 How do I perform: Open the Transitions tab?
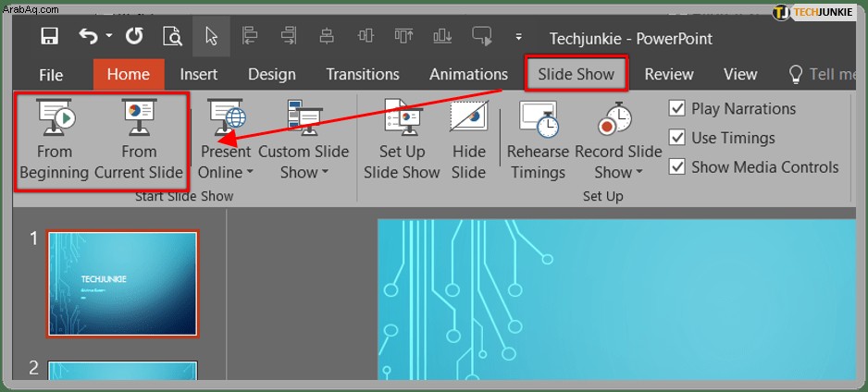tap(363, 74)
